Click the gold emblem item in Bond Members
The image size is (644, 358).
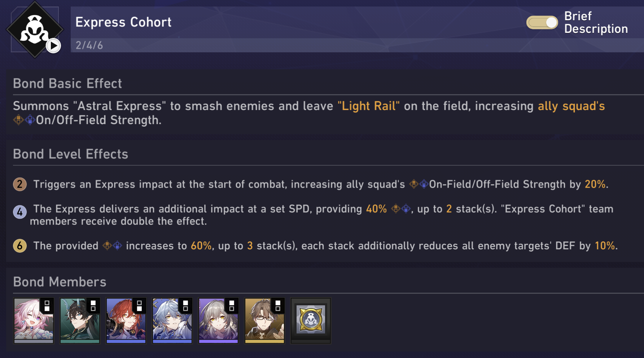[x=311, y=320]
